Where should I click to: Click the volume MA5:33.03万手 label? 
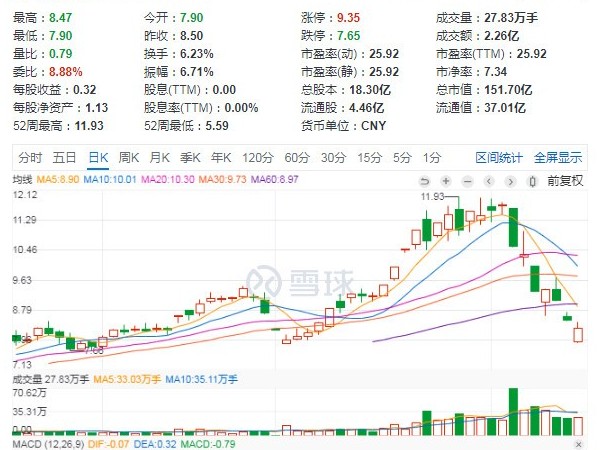tap(127, 379)
